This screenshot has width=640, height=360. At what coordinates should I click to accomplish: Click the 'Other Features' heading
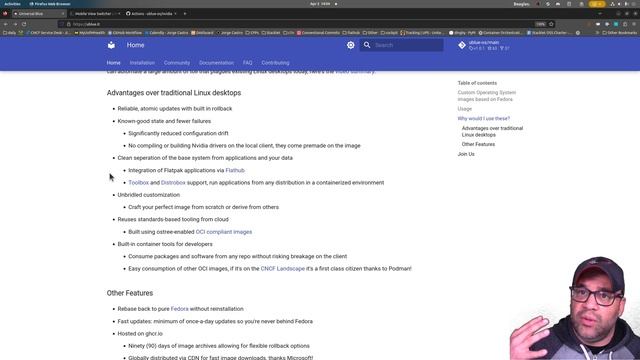click(130, 293)
